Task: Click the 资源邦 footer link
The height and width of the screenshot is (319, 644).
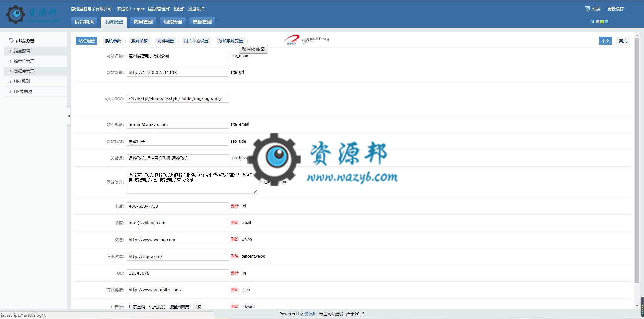Action: tap(310, 314)
